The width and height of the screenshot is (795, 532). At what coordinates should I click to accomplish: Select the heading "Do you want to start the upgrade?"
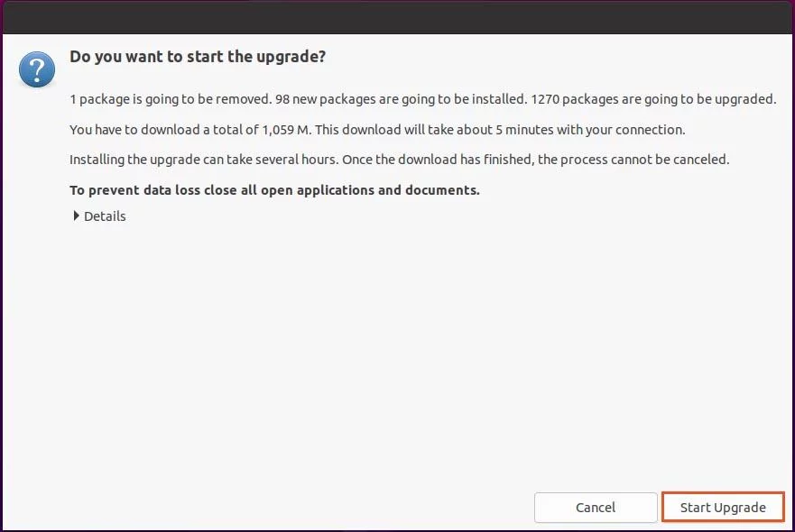(x=198, y=56)
